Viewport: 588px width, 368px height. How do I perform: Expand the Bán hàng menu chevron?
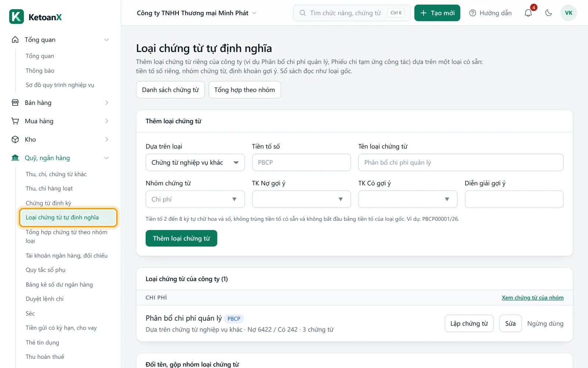(x=107, y=103)
